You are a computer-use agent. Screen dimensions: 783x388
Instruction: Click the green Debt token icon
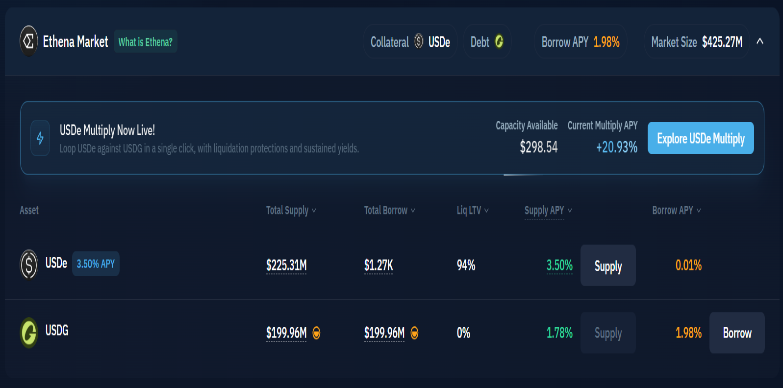(499, 42)
